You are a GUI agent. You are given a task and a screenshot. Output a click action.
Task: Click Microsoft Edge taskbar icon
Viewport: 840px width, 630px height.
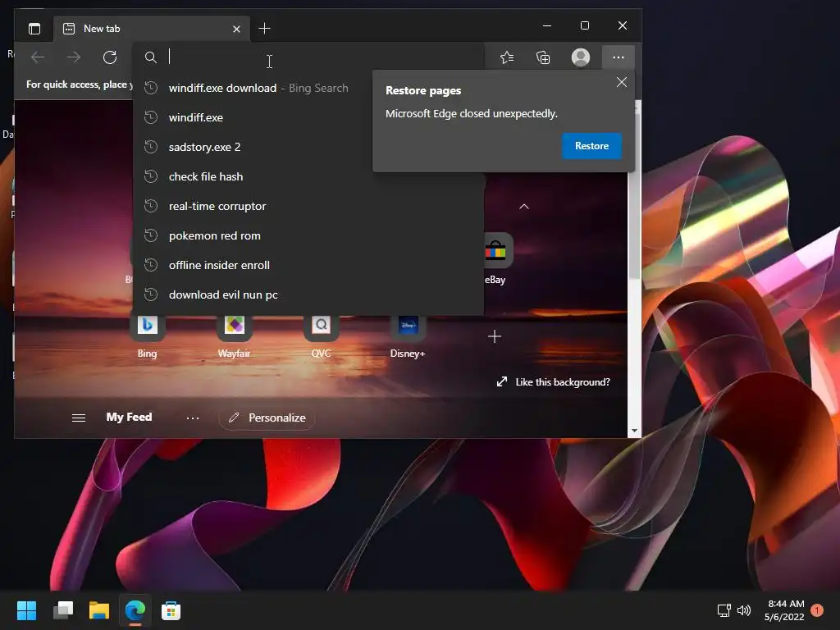point(135,610)
